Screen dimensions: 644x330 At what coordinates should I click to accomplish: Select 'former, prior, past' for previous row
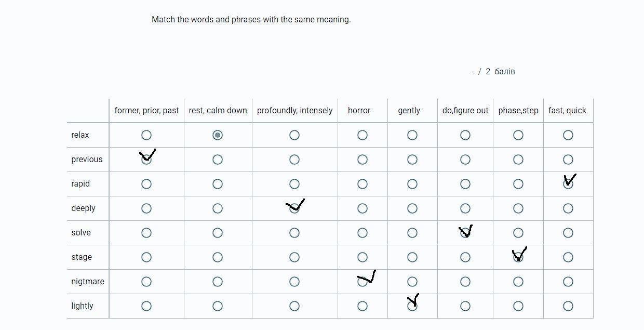(x=146, y=160)
